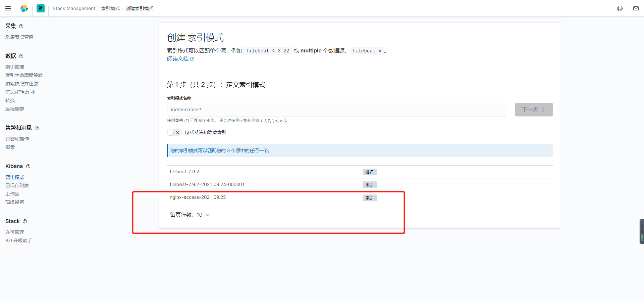Open 索引模式 from the breadcrumb trail
The height and width of the screenshot is (303, 644).
110,8
